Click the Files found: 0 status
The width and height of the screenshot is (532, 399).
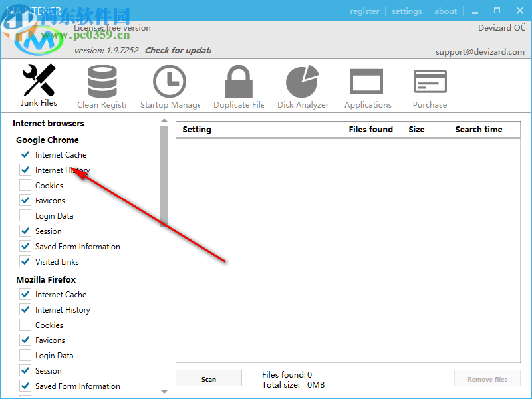pos(287,374)
